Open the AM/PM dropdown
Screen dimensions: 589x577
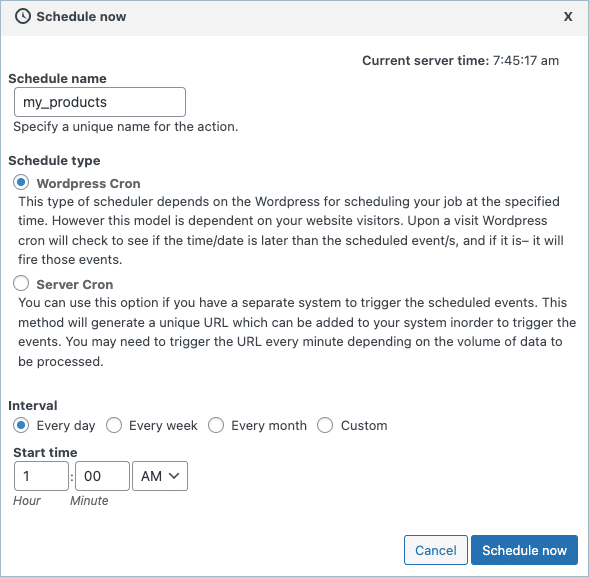160,476
